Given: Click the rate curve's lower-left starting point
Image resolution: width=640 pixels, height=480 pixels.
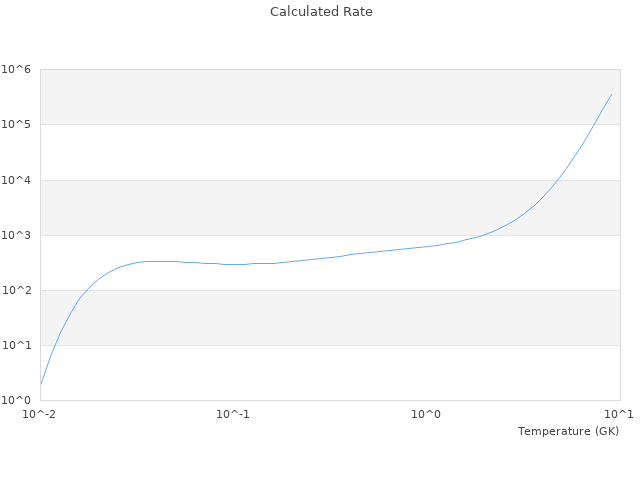Looking at the screenshot, I should pos(41,384).
